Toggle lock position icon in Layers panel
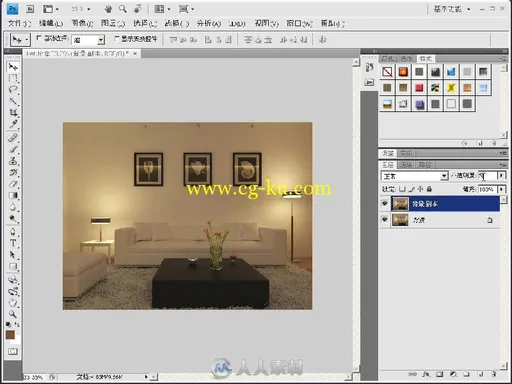Screen dimensions: 512x384 click(421, 189)
